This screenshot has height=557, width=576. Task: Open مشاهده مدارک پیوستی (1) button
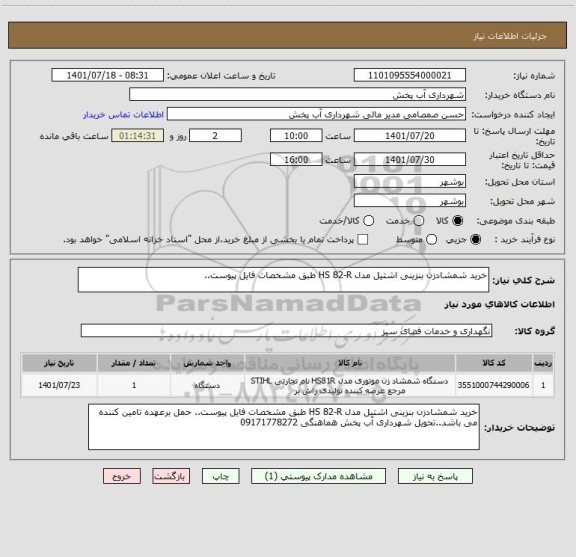(x=318, y=476)
